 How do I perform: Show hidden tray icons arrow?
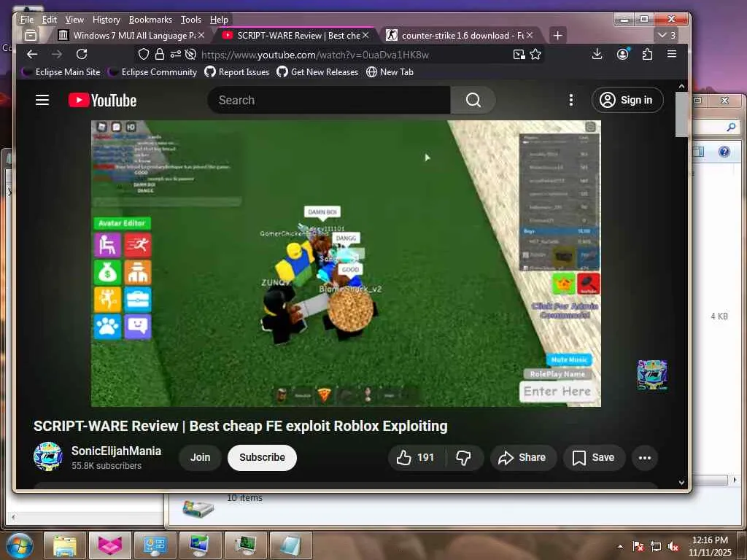(x=620, y=546)
